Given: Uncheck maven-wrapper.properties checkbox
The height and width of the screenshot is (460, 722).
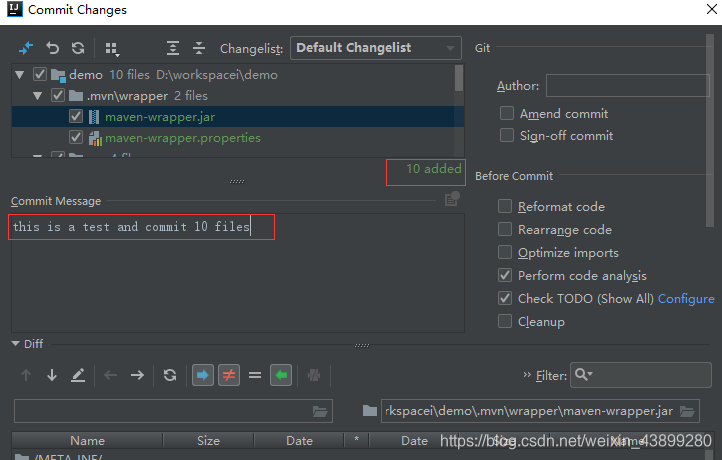Looking at the screenshot, I should point(76,137).
